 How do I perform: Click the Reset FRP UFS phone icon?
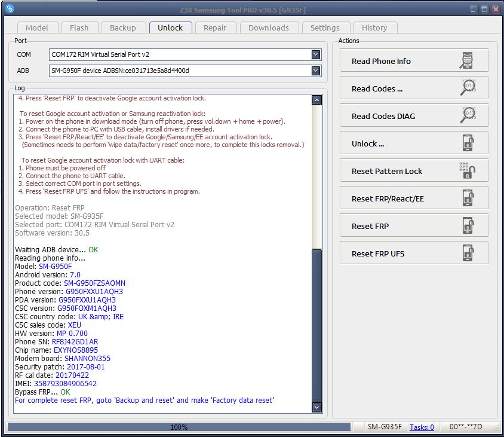tap(468, 253)
